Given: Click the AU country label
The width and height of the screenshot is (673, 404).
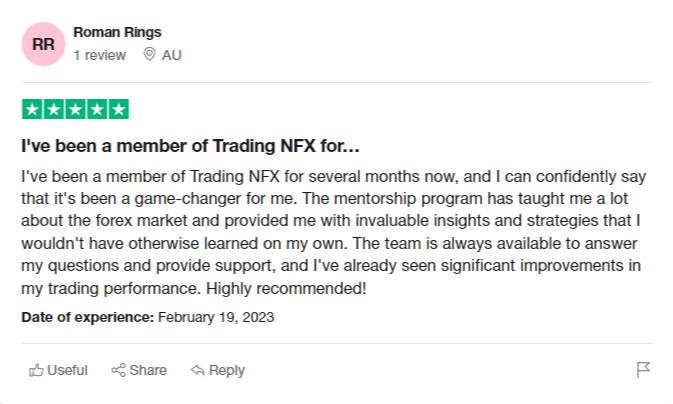Looking at the screenshot, I should coord(172,55).
